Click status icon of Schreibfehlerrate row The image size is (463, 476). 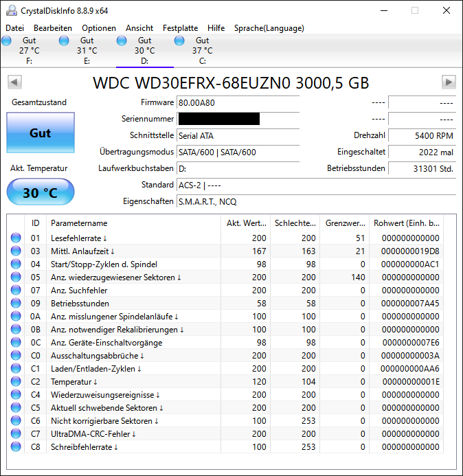tap(16, 446)
